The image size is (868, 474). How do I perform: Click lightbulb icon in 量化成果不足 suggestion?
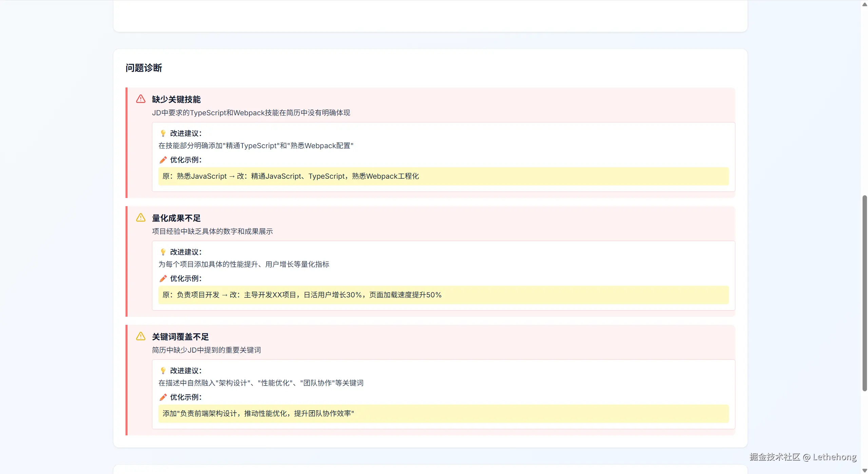tap(163, 252)
